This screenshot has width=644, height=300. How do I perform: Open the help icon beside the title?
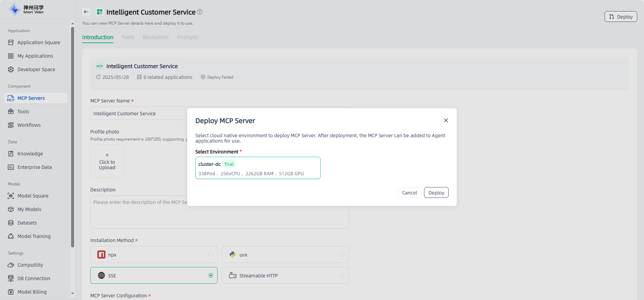pyautogui.click(x=200, y=12)
